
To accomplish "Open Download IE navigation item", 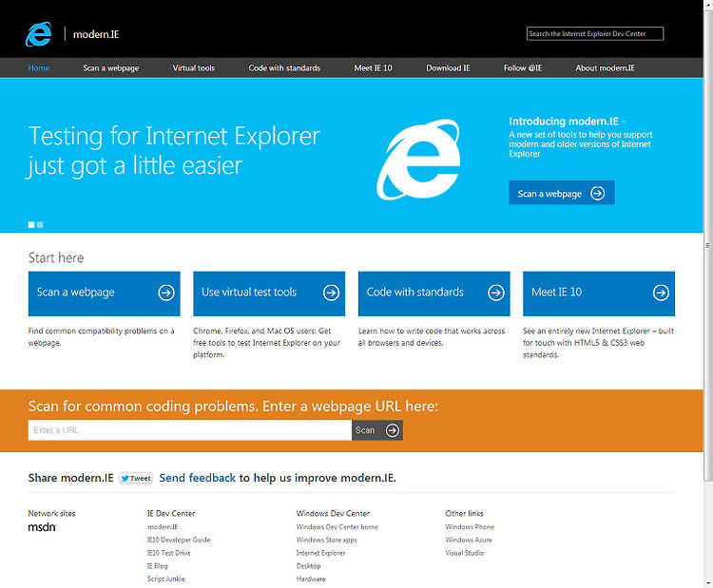I will (448, 67).
